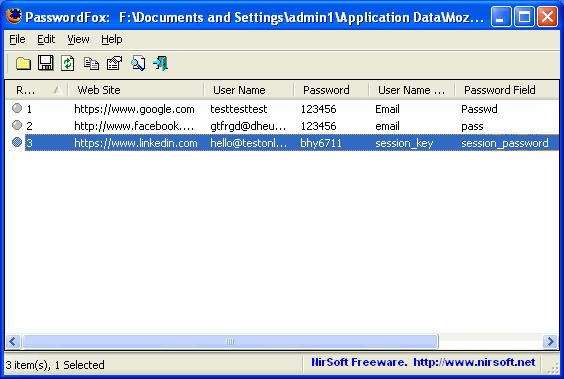Screen dimensions: 564x379
Task: Open profile folder via yellow folder icon
Action: pos(23,64)
